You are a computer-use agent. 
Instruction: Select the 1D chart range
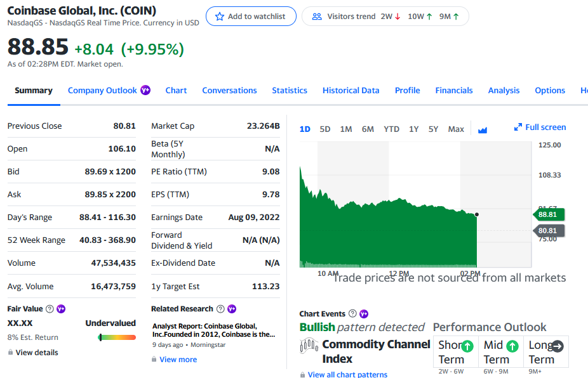[x=305, y=129]
